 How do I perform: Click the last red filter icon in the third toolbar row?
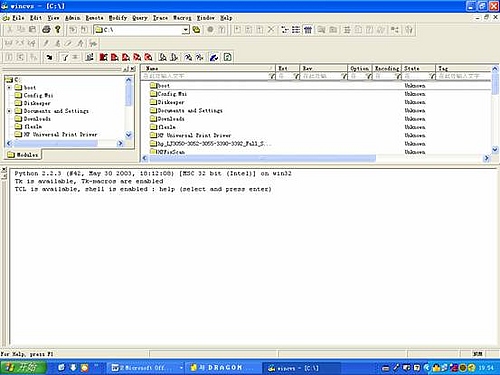tap(148, 57)
